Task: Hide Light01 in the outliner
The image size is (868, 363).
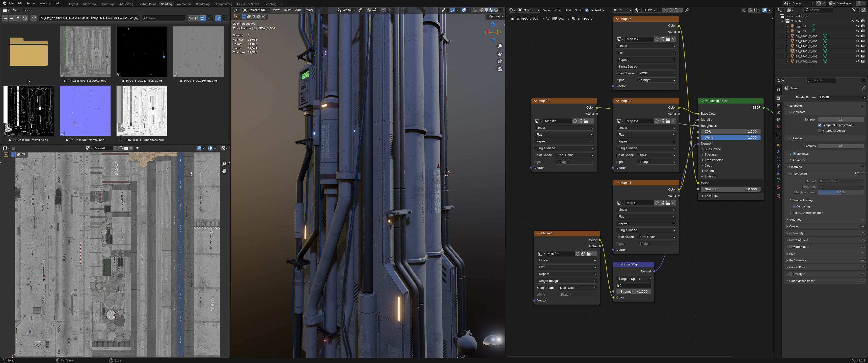Action: 858,26
